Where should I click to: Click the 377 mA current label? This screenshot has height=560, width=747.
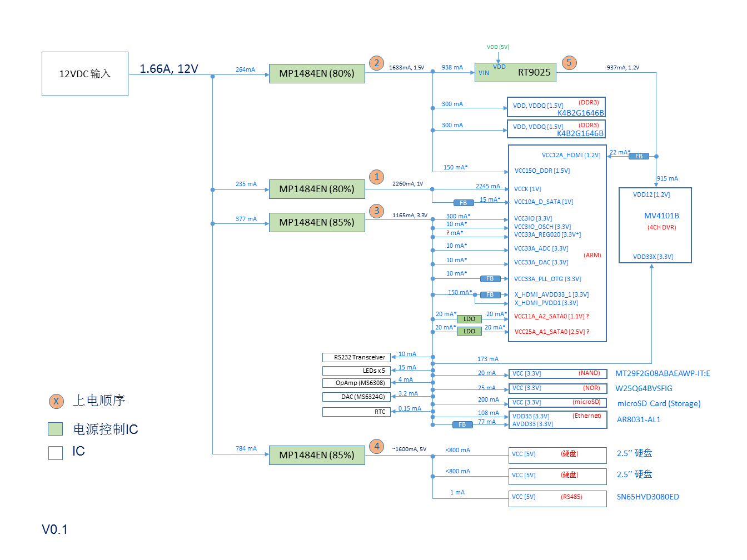pos(246,219)
